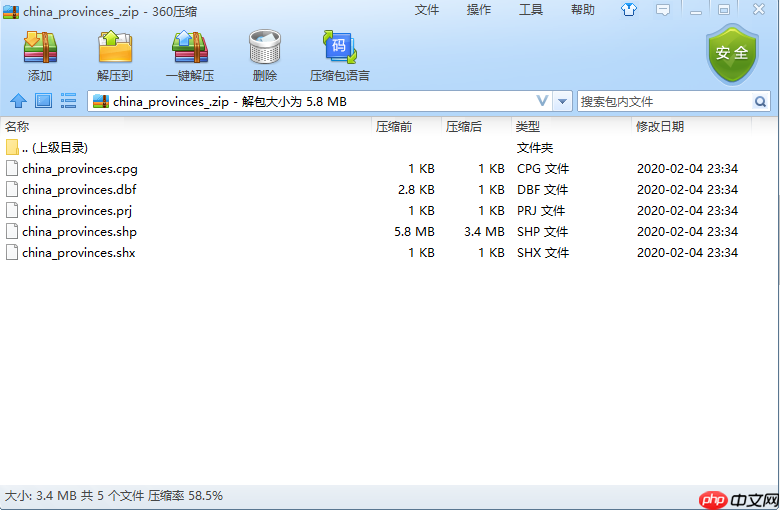Screen dimensions: 780x510
Task: Sort by the 压缩后 column header
Action: click(x=476, y=126)
